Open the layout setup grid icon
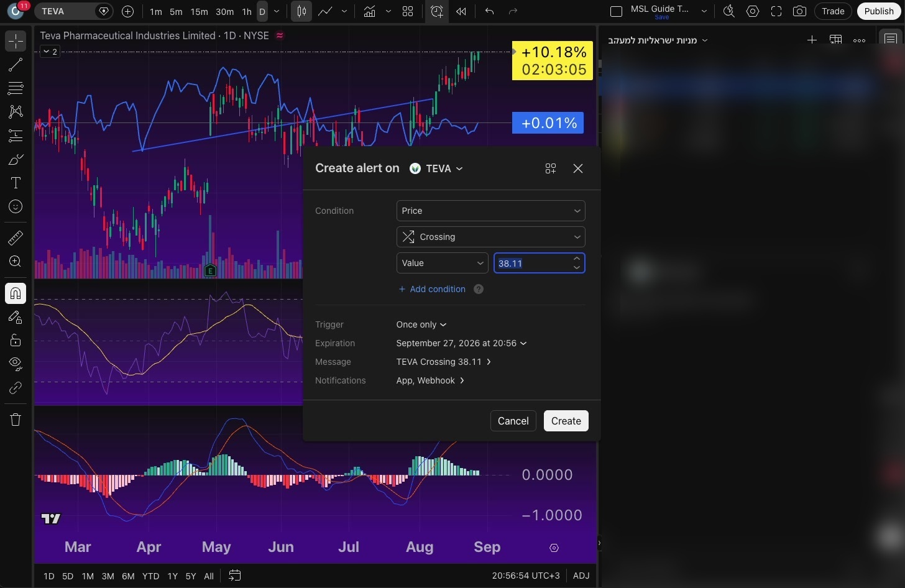This screenshot has width=905, height=588. click(408, 11)
